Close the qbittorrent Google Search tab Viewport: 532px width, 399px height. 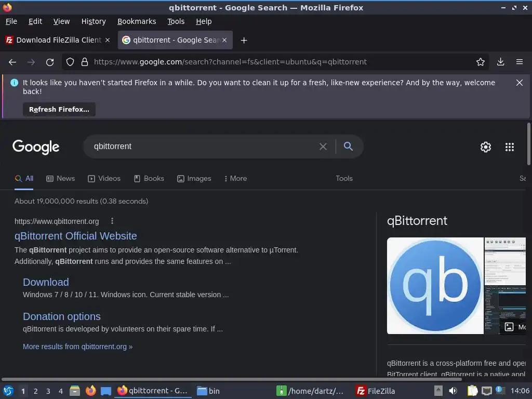click(224, 40)
